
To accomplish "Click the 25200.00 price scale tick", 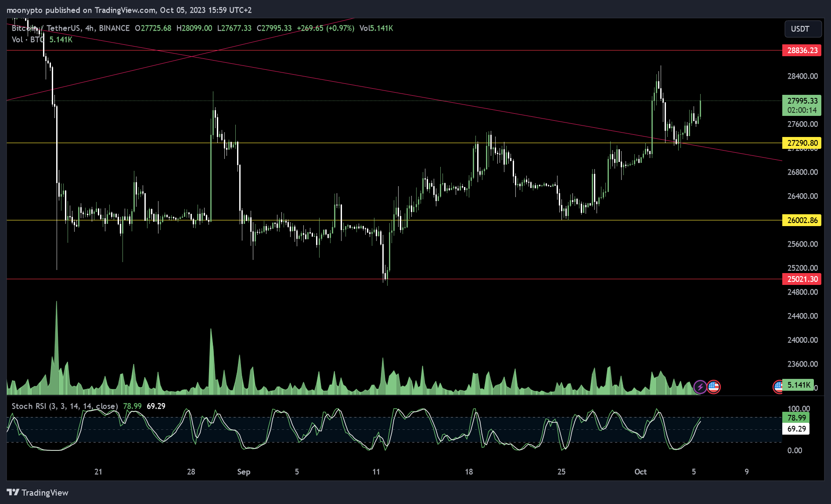I will coord(802,268).
